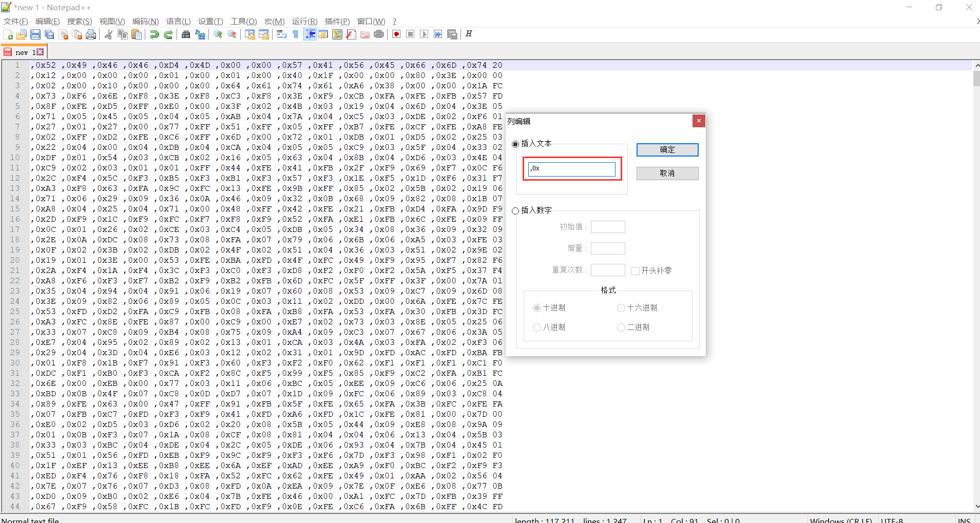Open the 搜索(S) menu
The image size is (980, 523).
(80, 22)
